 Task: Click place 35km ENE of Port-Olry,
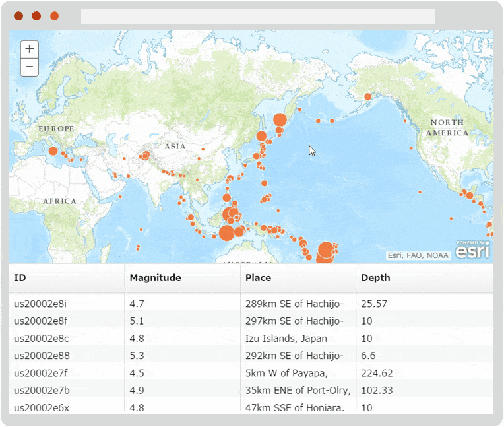pos(298,390)
